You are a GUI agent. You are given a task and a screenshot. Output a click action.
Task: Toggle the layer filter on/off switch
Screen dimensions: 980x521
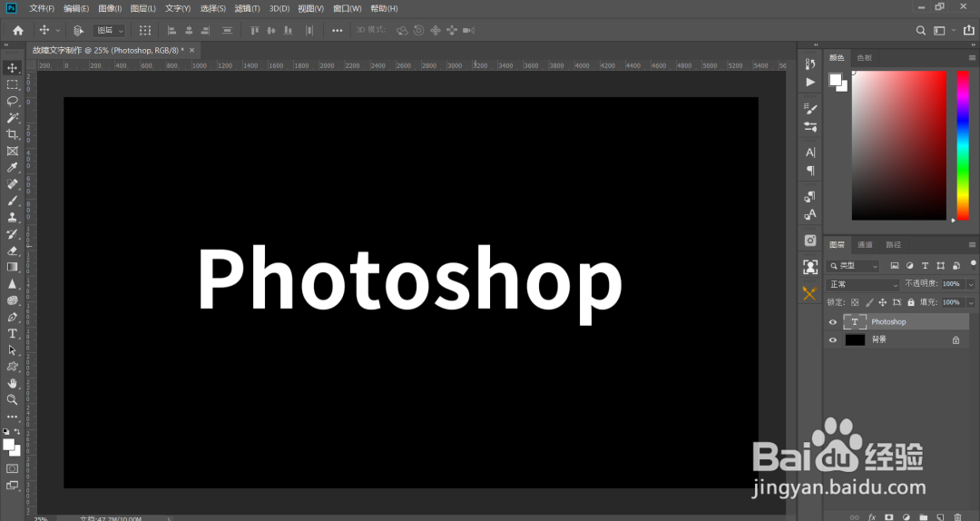coord(973,264)
